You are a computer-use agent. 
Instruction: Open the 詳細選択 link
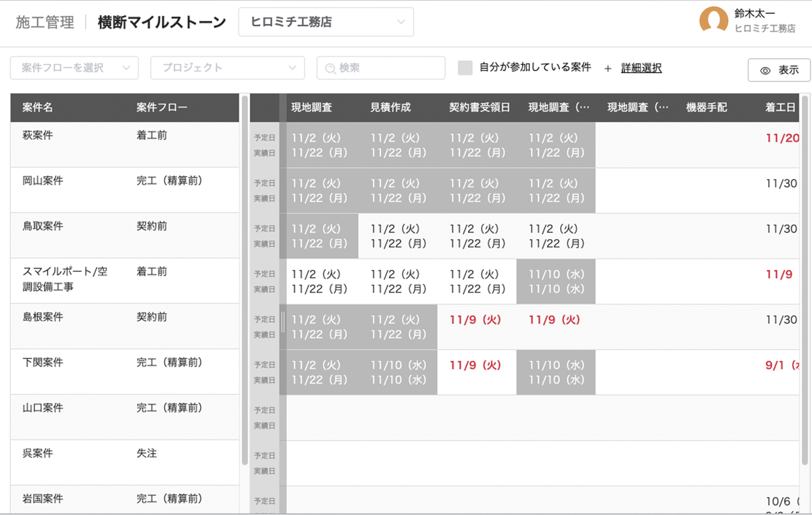(641, 68)
